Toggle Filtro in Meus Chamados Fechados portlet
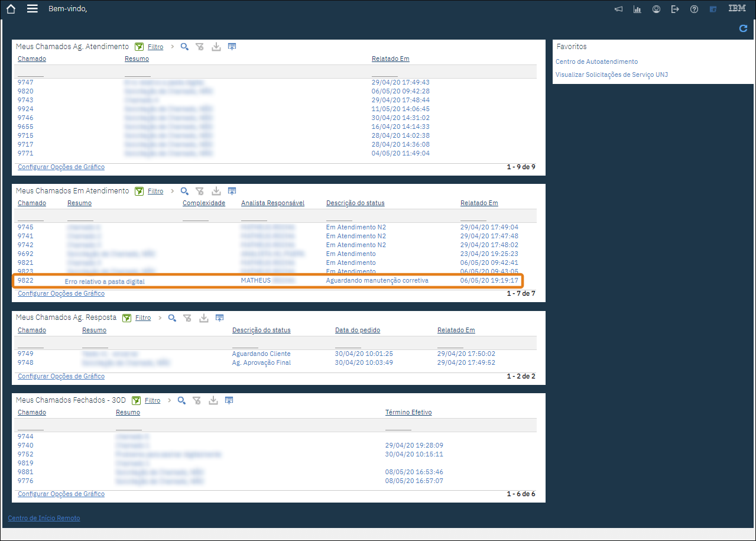The image size is (756, 541). click(x=153, y=400)
